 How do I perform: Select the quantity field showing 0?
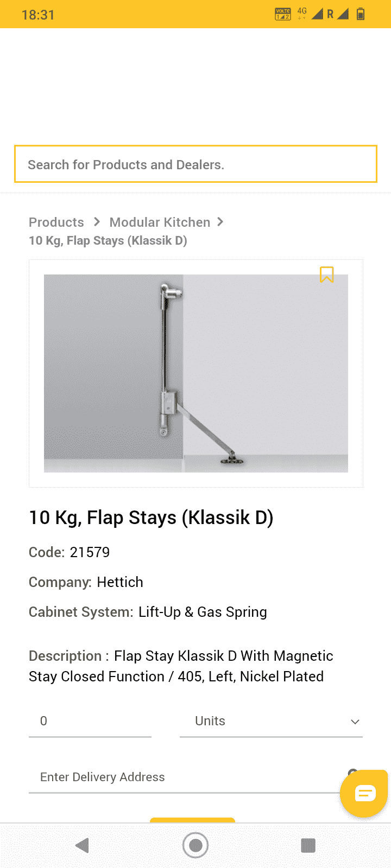(x=90, y=721)
